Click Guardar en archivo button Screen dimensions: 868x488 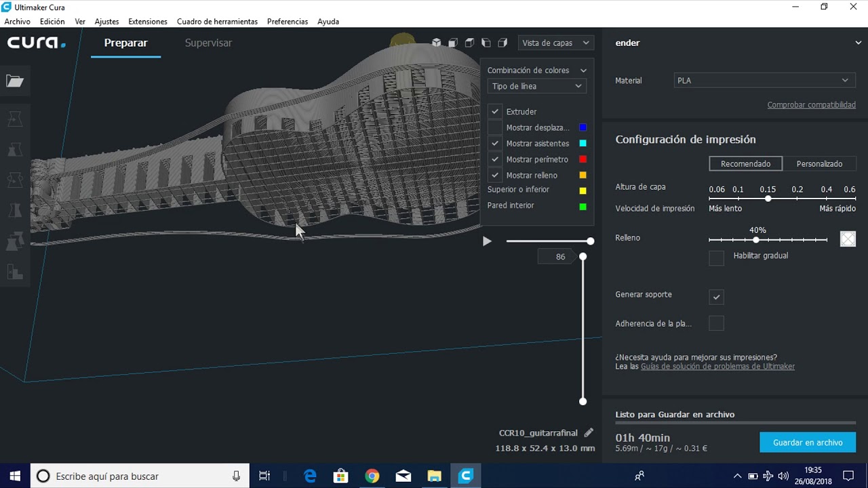(808, 443)
